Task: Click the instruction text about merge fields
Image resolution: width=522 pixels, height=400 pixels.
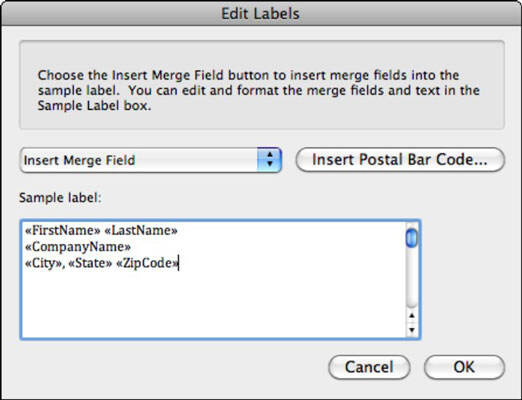Action: point(259,90)
